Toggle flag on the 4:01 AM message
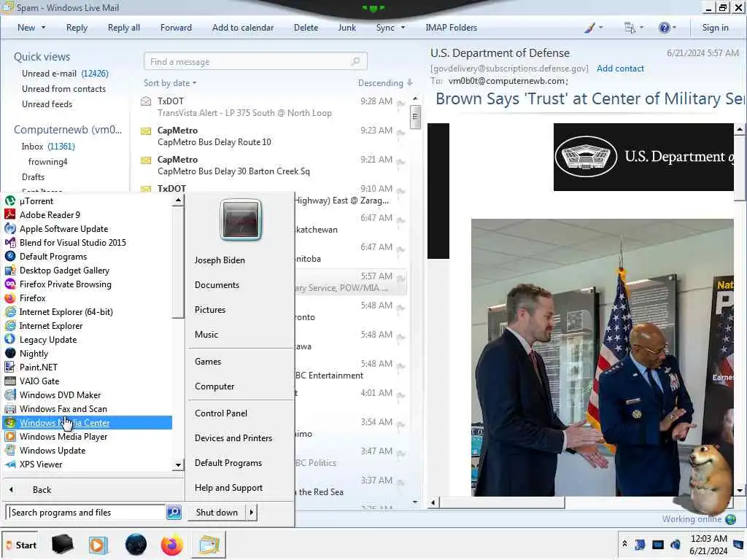This screenshot has height=560, width=747. click(400, 395)
